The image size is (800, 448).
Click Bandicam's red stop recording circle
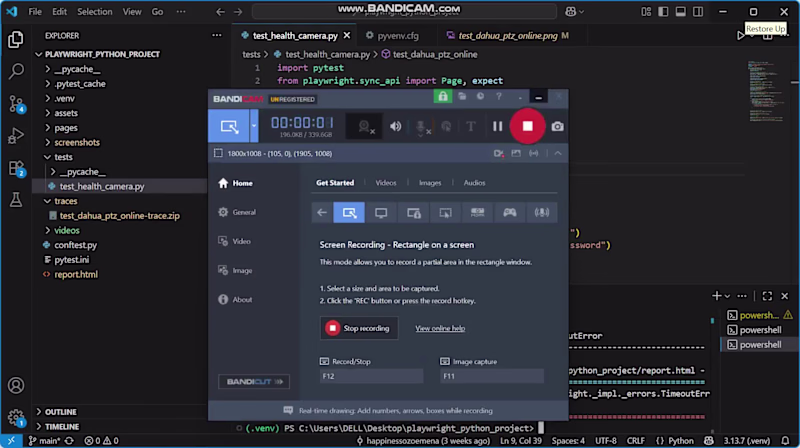click(528, 126)
